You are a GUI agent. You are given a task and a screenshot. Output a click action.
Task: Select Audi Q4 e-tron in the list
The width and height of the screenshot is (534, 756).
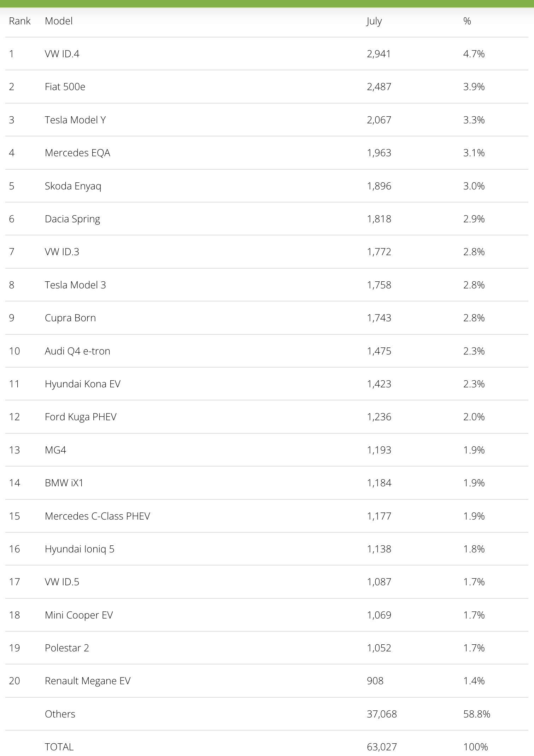point(77,351)
